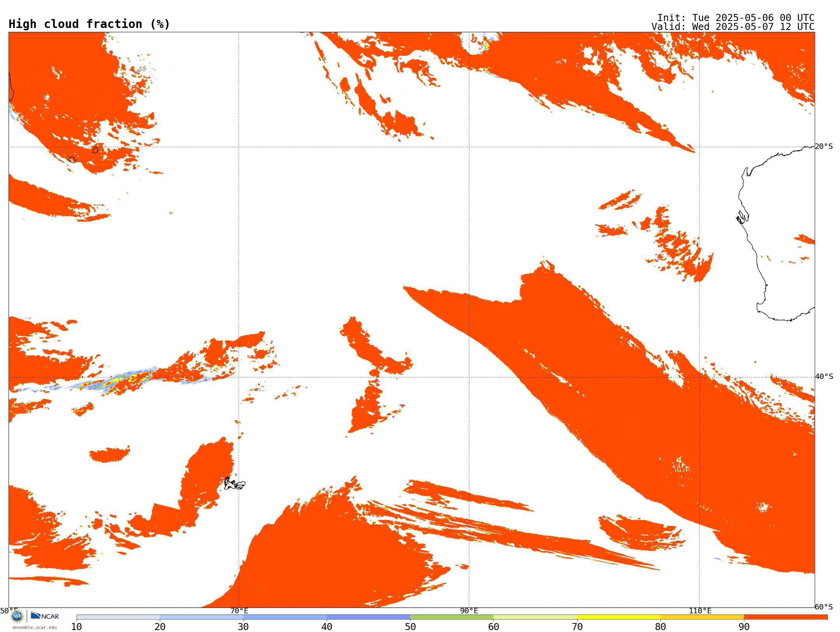Click the NCAR logo

click(45, 616)
